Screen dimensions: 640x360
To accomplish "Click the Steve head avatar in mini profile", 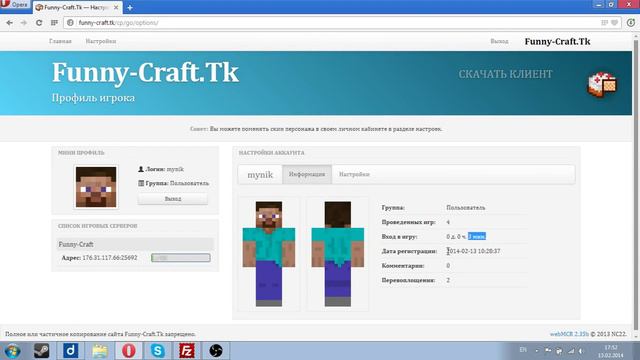I will click(96, 187).
